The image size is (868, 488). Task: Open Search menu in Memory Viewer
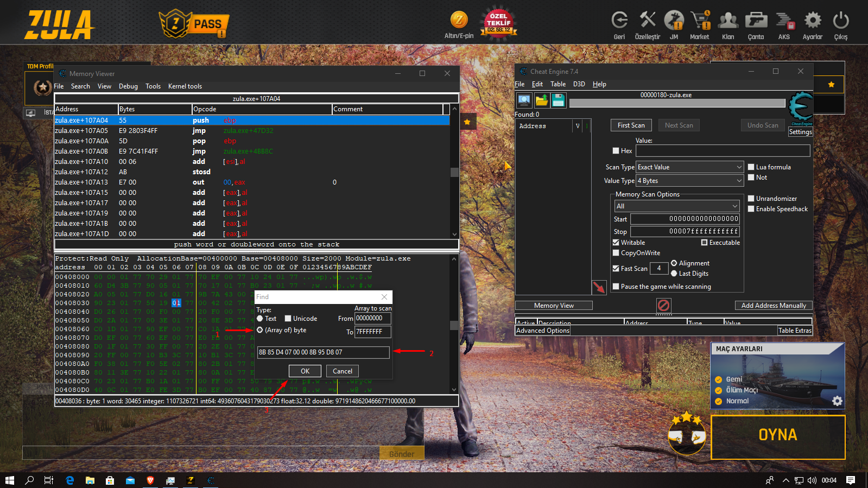pyautogui.click(x=80, y=86)
